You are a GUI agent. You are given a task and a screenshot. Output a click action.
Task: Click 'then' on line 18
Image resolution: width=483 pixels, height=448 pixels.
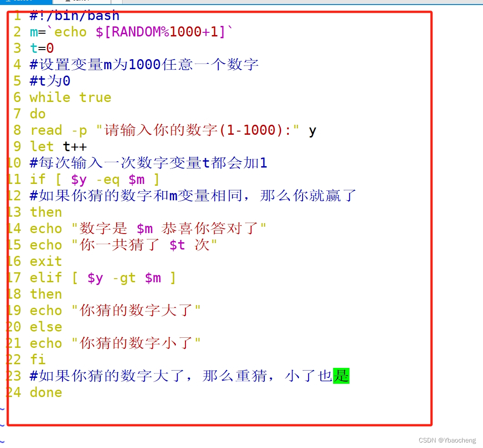coord(46,294)
